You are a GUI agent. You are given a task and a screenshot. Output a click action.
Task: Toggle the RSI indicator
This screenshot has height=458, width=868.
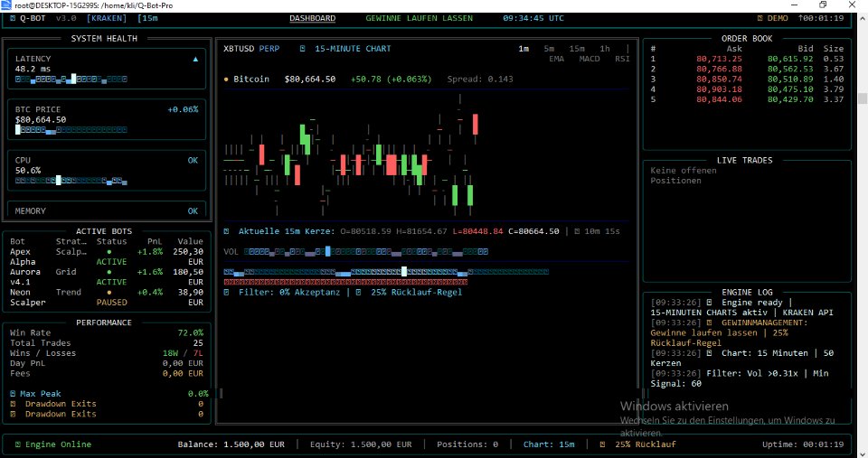(622, 59)
